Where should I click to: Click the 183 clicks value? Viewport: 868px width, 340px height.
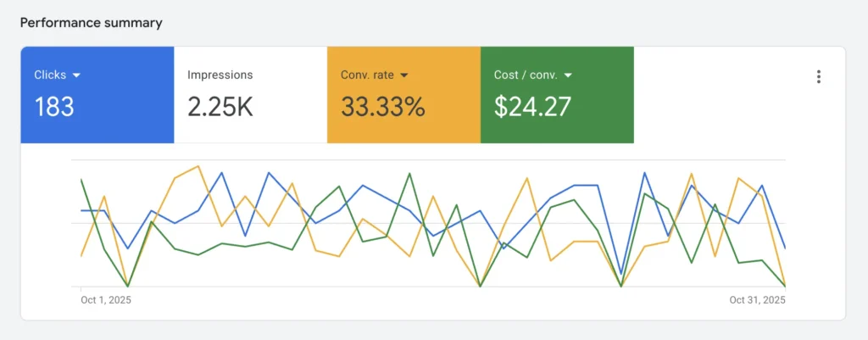tap(54, 107)
